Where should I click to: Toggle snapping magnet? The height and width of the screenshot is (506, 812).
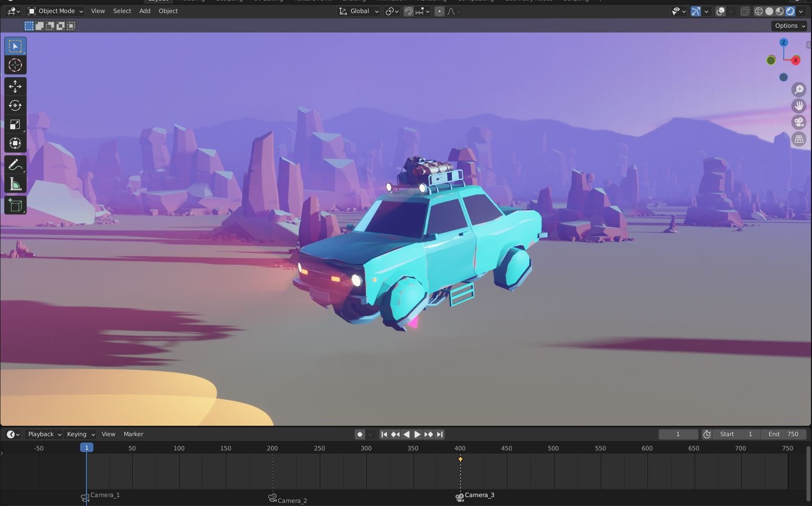408,11
